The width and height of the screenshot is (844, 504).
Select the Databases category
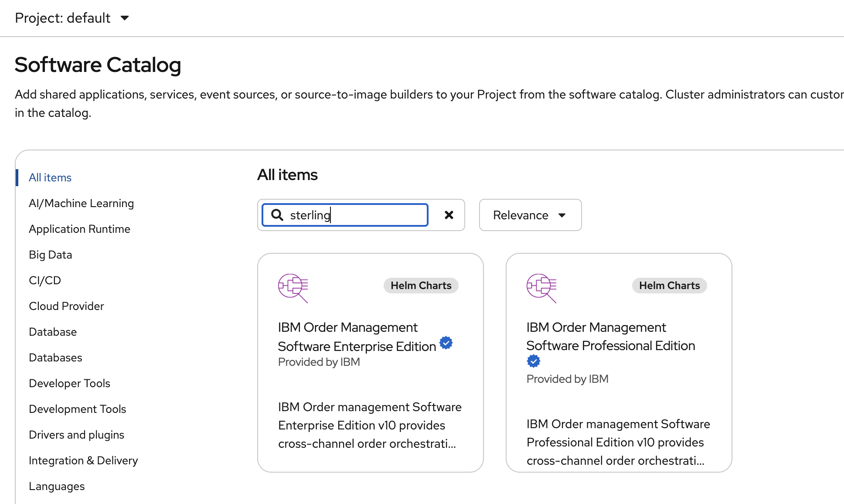(x=55, y=357)
